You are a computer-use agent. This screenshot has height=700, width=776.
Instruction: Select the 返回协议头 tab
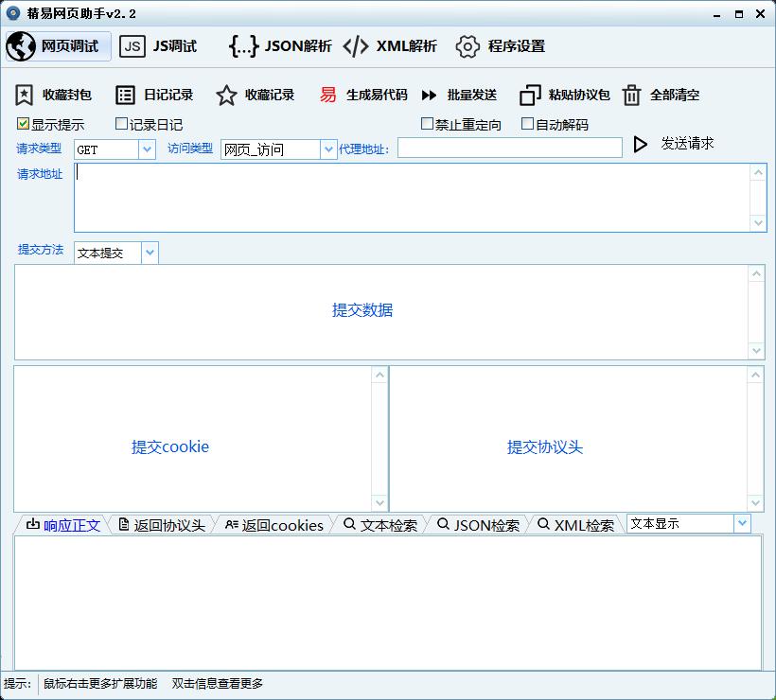pyautogui.click(x=162, y=525)
